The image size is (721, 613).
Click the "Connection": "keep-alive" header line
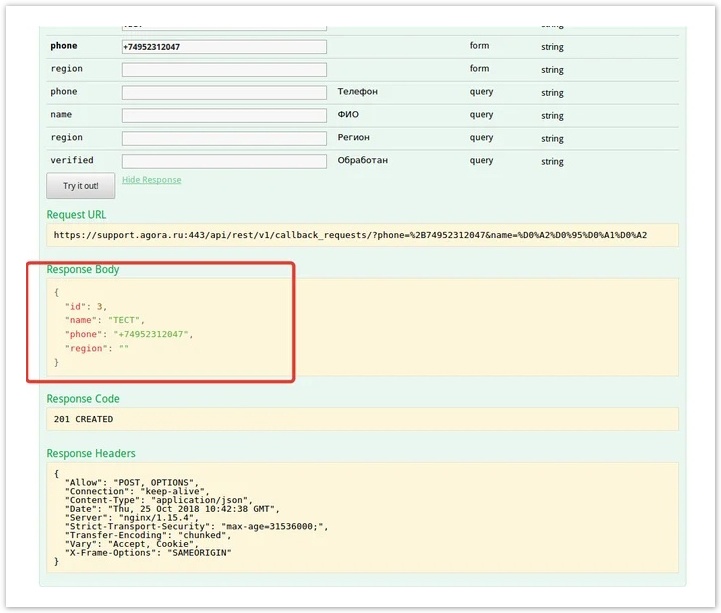pyautogui.click(x=137, y=491)
